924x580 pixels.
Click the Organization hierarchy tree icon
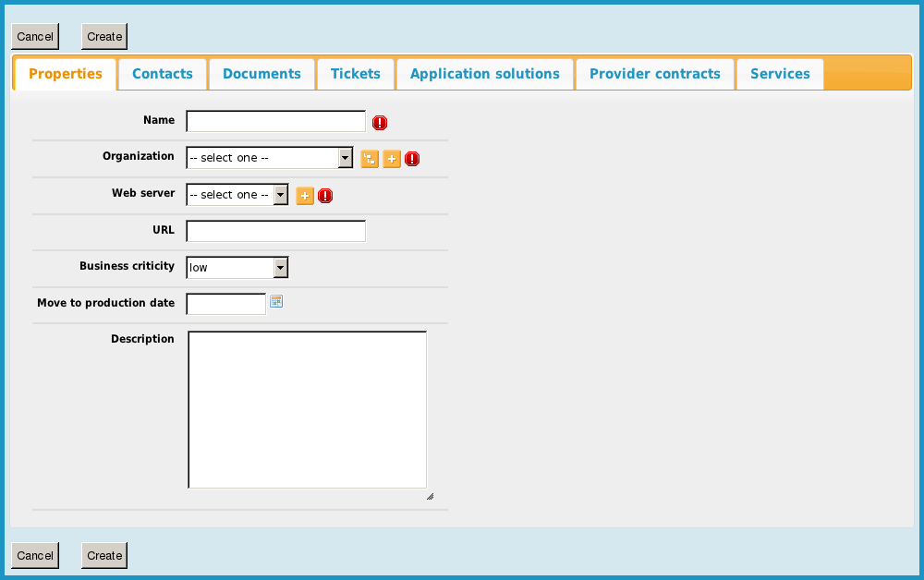click(370, 159)
